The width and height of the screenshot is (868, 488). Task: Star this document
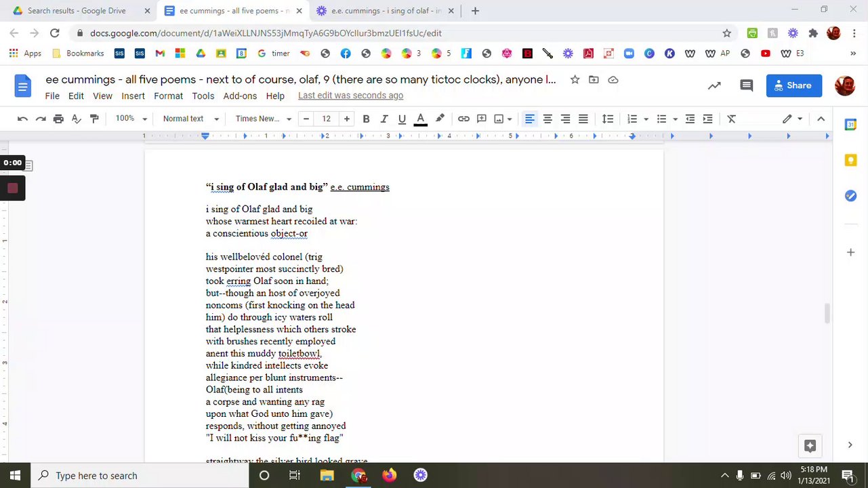pos(575,80)
